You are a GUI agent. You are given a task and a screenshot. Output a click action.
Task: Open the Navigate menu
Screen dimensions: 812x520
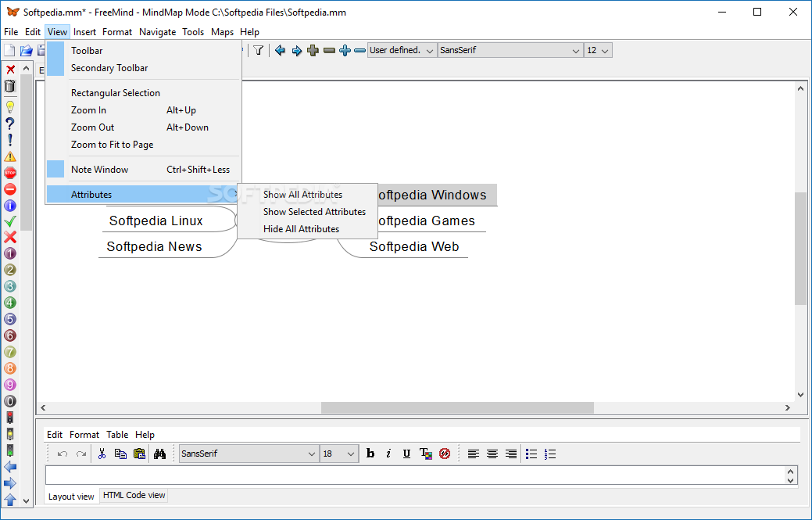(157, 31)
